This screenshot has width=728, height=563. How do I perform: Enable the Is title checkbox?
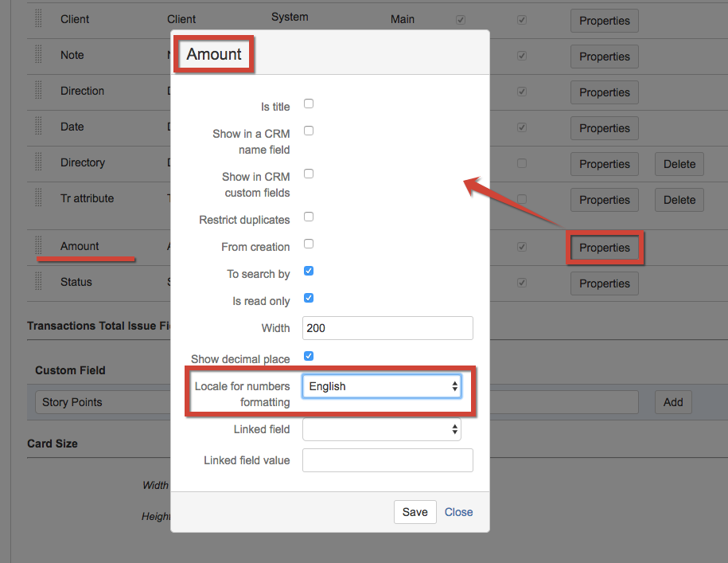point(309,104)
